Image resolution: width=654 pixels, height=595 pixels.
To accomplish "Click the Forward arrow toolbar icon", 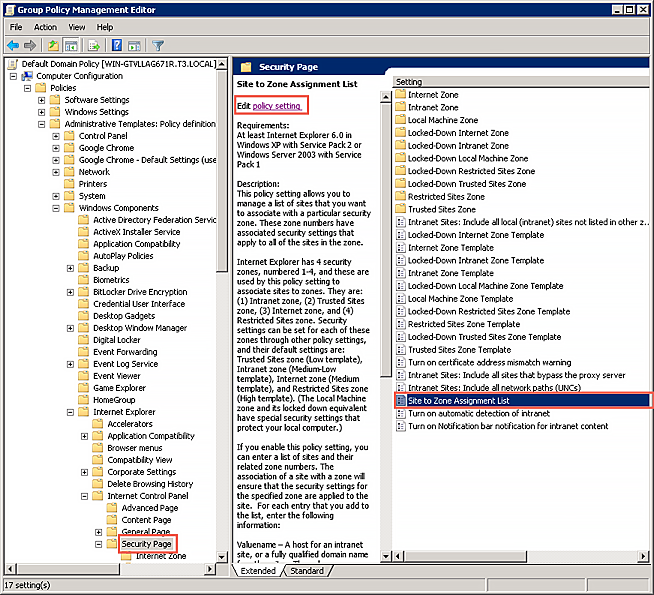I will pyautogui.click(x=30, y=45).
